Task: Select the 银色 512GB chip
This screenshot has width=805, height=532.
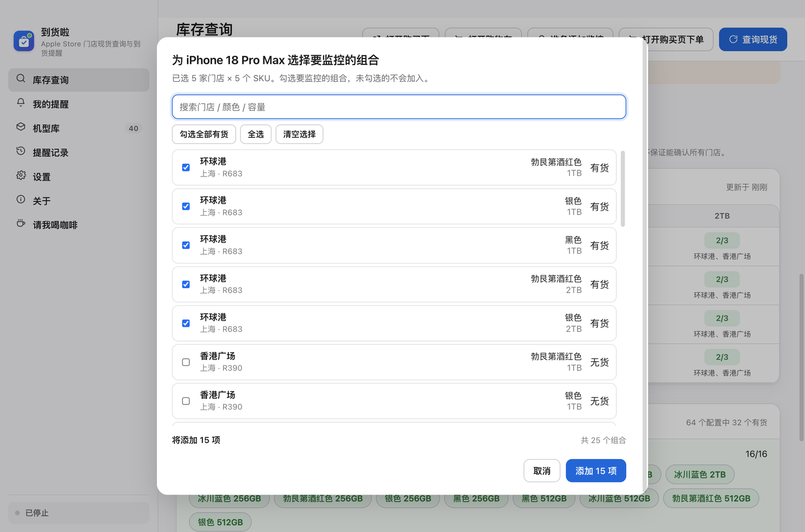Action: click(x=220, y=522)
